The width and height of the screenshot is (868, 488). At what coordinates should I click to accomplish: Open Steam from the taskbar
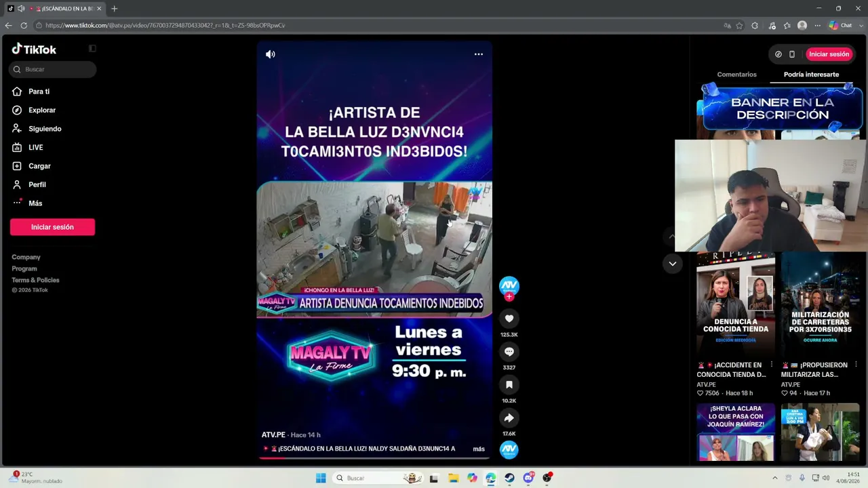[x=509, y=478]
